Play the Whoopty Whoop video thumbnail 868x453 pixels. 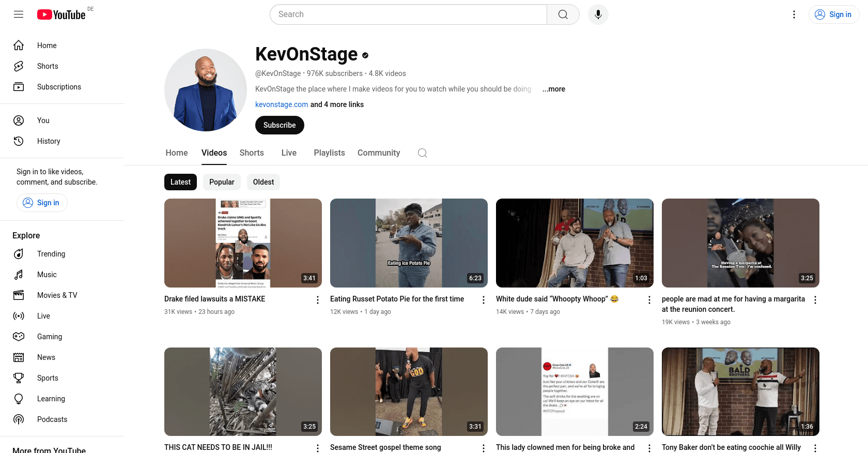pyautogui.click(x=575, y=243)
